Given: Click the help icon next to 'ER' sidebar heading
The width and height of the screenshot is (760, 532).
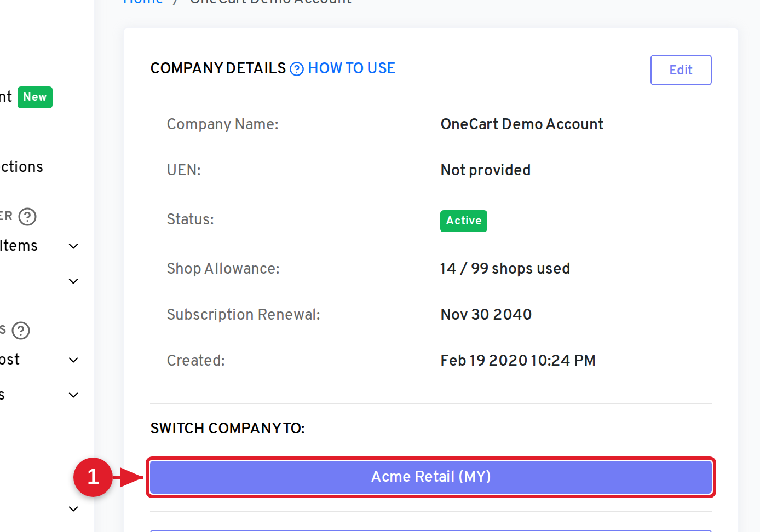Looking at the screenshot, I should coord(27,217).
